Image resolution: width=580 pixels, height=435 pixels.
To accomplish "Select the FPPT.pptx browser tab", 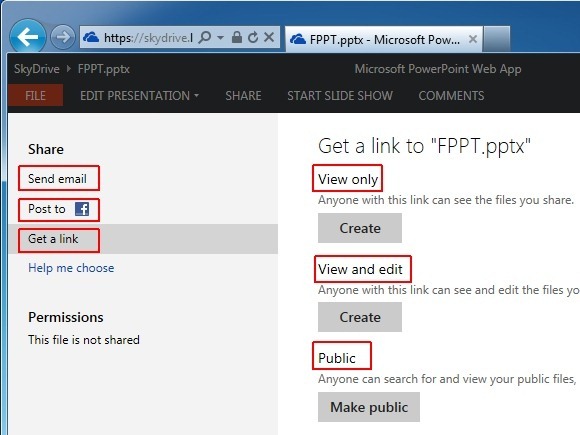I will pos(384,39).
